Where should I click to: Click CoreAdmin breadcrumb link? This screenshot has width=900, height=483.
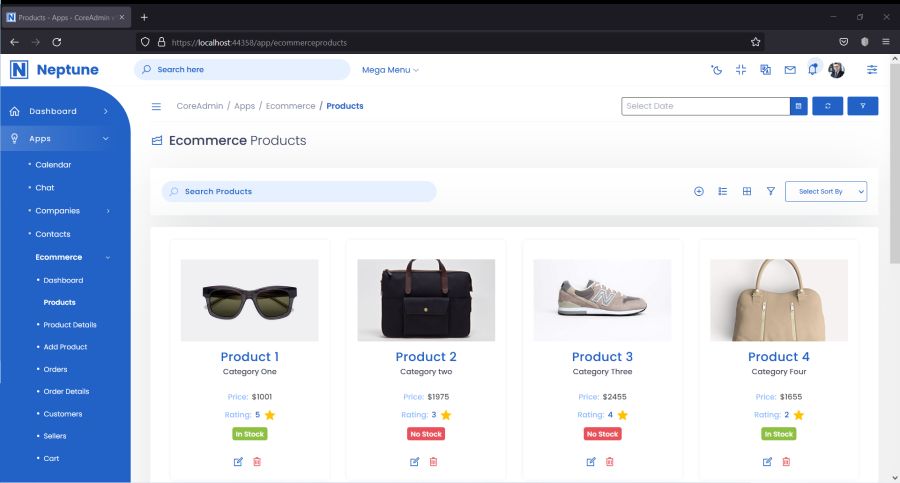[x=200, y=106]
